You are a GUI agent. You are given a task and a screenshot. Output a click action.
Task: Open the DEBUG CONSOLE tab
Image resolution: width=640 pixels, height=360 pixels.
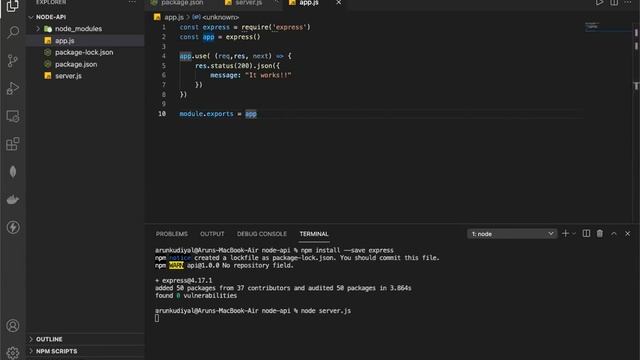(262, 234)
